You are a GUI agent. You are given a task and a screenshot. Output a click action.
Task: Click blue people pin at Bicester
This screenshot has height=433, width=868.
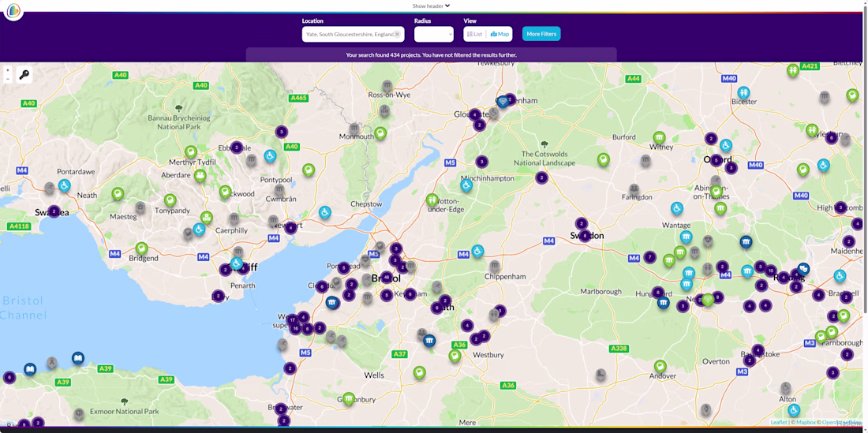point(743,92)
